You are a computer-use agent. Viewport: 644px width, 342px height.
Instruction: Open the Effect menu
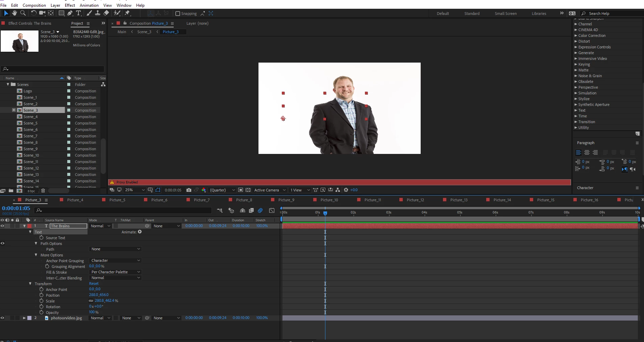click(x=70, y=5)
